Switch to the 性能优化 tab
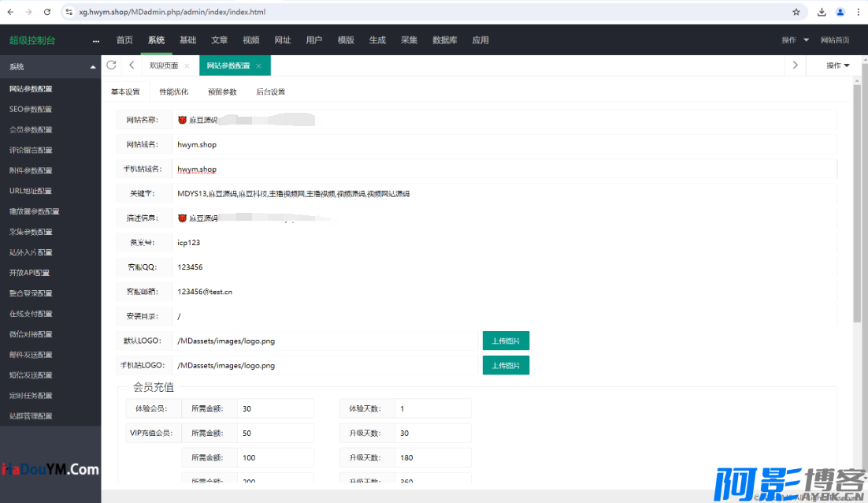Viewport: 868px width, 503px height. tap(173, 92)
